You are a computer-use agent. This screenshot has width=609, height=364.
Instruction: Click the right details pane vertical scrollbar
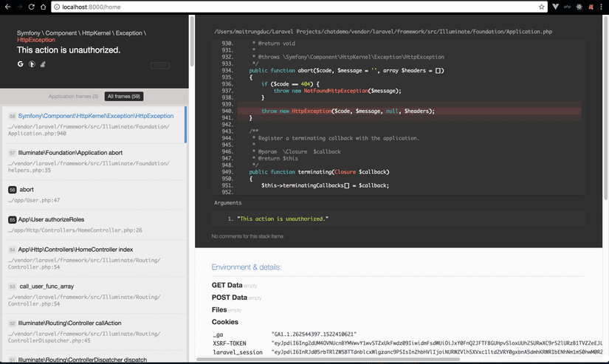(x=605, y=107)
